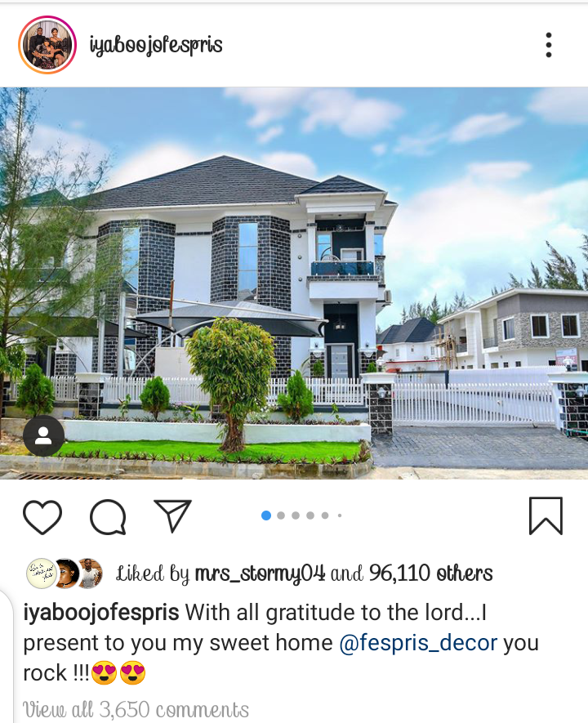
Task: Open three-dot post options menu
Action: pos(548,45)
